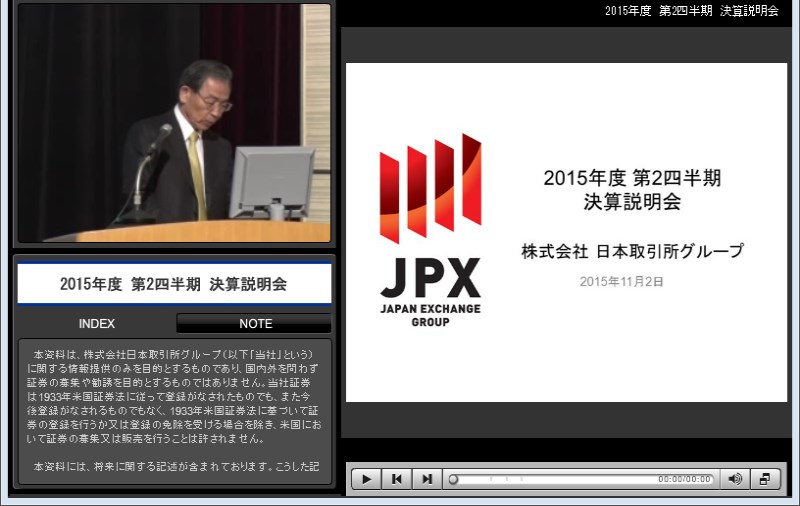This screenshot has width=800, height=506.
Task: Click the time display 00:00/00:00
Action: pyautogui.click(x=684, y=479)
